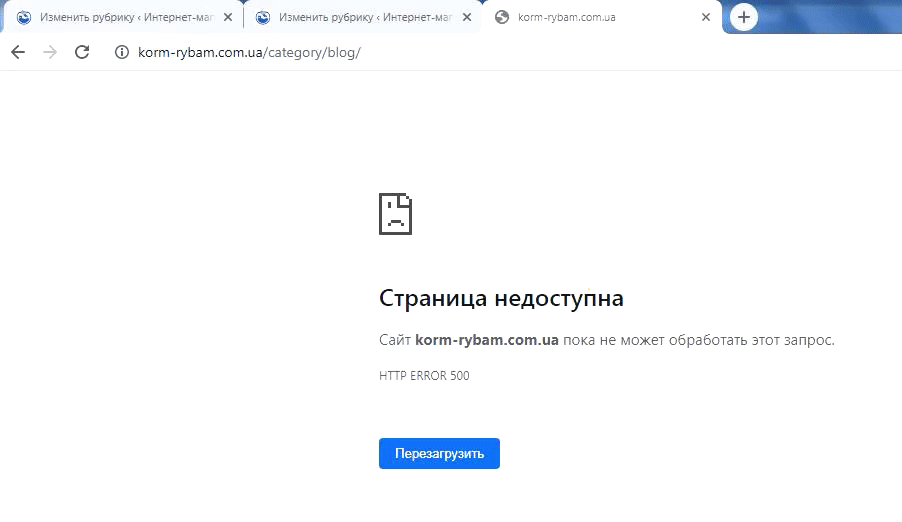Image resolution: width=902 pixels, height=522 pixels.
Task: Switch to the first Изменить рубрику tab
Action: pyautogui.click(x=123, y=17)
